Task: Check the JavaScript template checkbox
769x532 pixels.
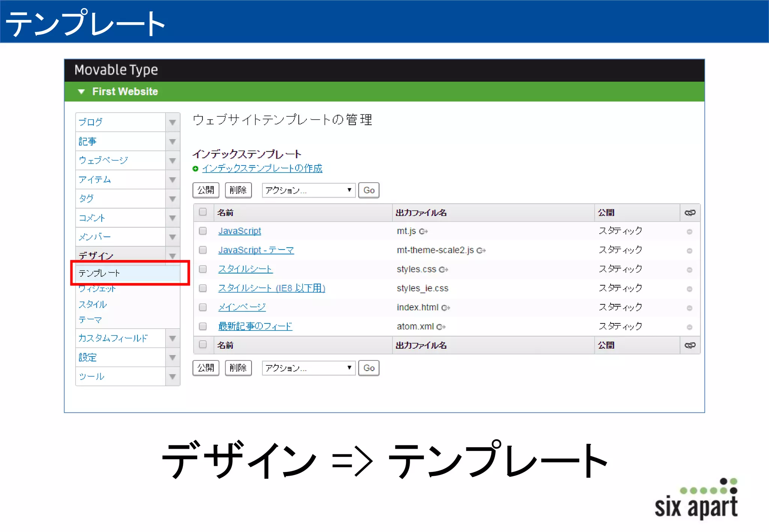Action: point(203,231)
